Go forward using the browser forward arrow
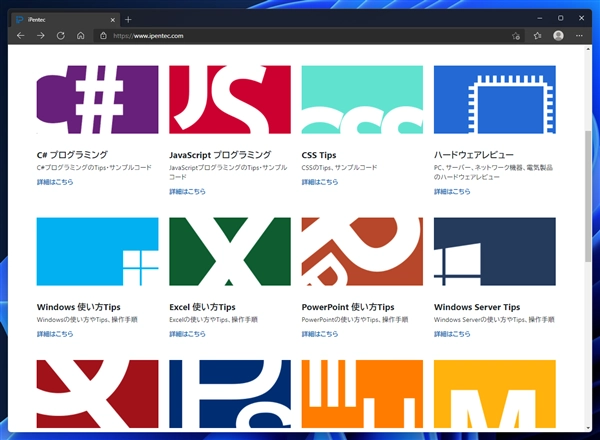Screen dimensions: 600x440 point(41,36)
